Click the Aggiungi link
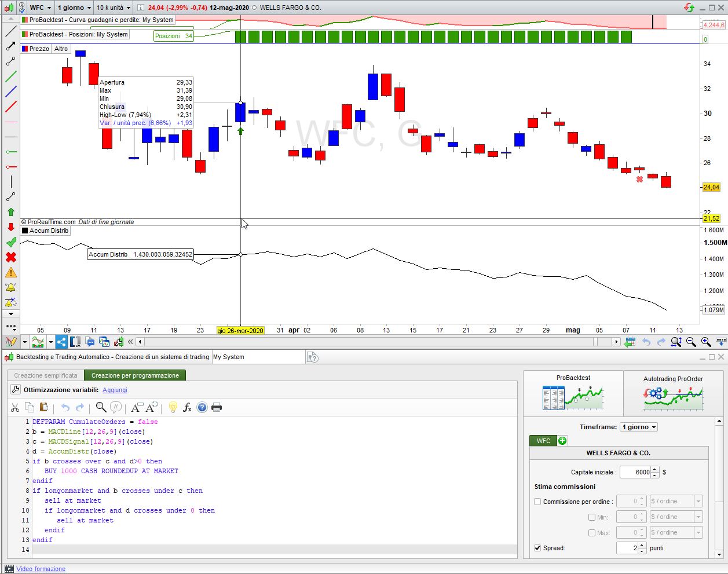The width and height of the screenshot is (728, 574). pos(115,390)
